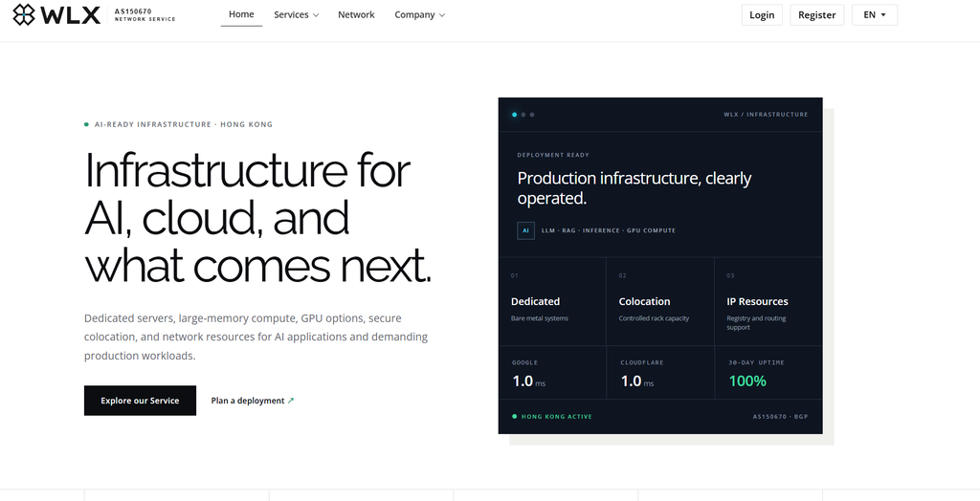Click the arrow icon beside Plan a deployment
980x501 pixels.
pyautogui.click(x=291, y=401)
